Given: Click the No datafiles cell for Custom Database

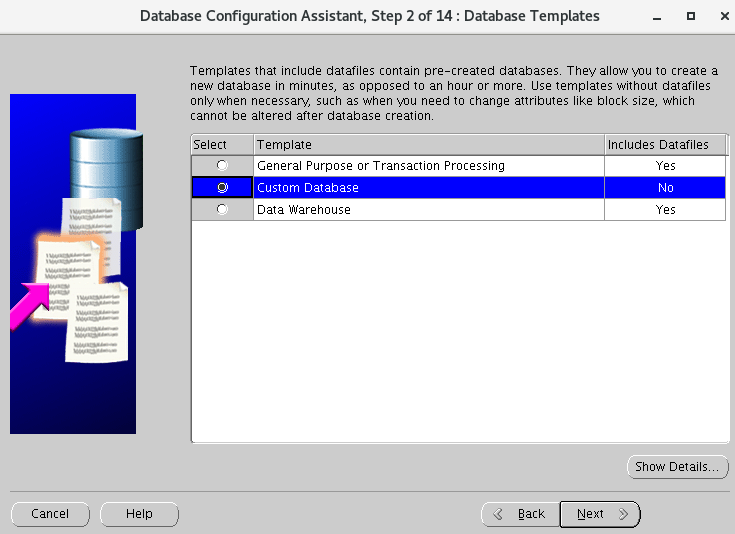Looking at the screenshot, I should (665, 188).
